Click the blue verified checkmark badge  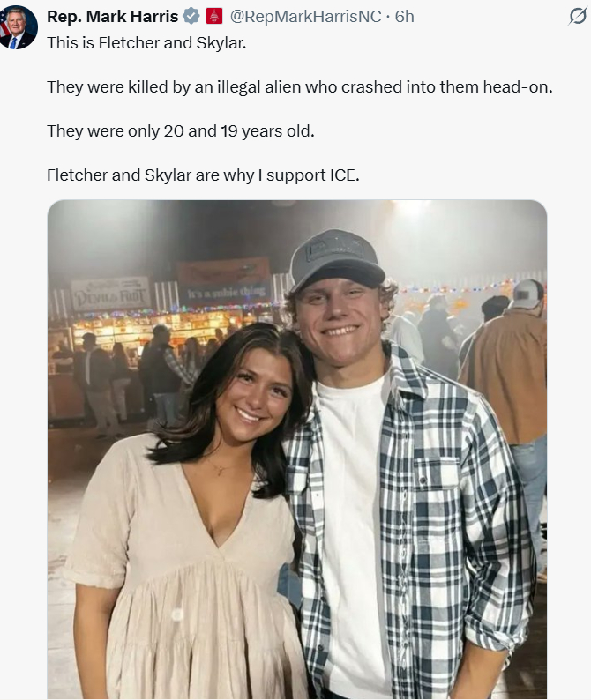pyautogui.click(x=191, y=17)
